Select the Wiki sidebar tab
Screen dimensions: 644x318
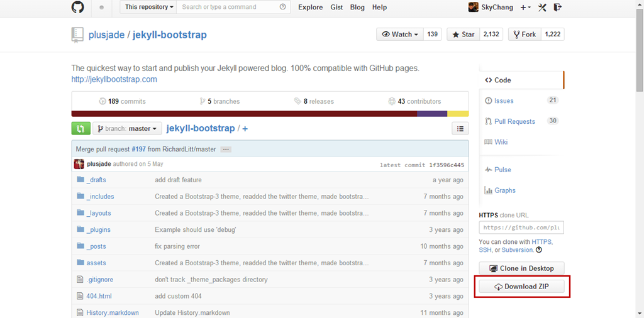click(x=521, y=142)
